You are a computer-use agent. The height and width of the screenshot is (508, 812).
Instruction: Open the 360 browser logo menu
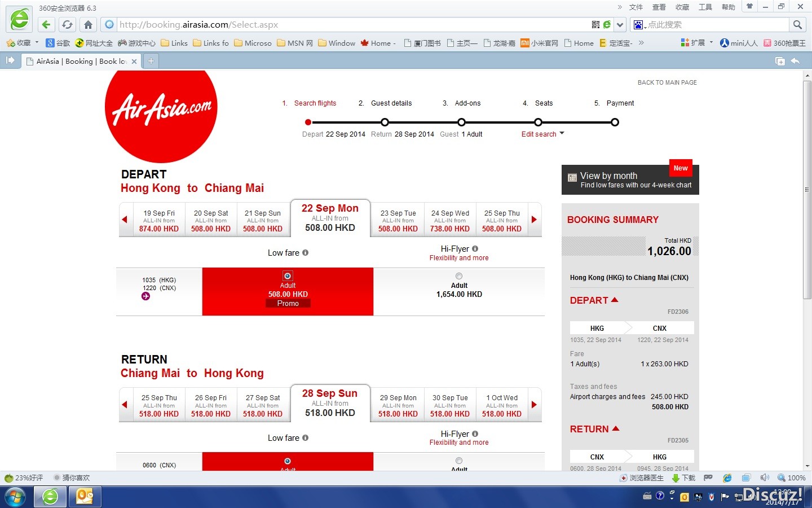[19, 19]
